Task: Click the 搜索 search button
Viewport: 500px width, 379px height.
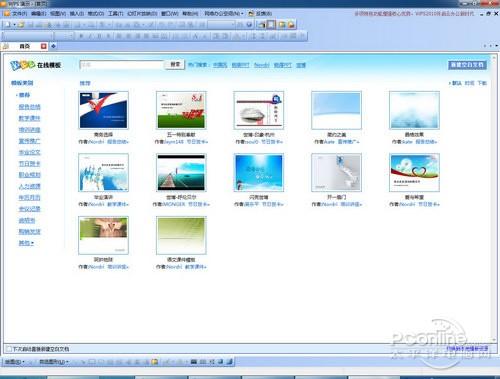Action: click(x=175, y=64)
